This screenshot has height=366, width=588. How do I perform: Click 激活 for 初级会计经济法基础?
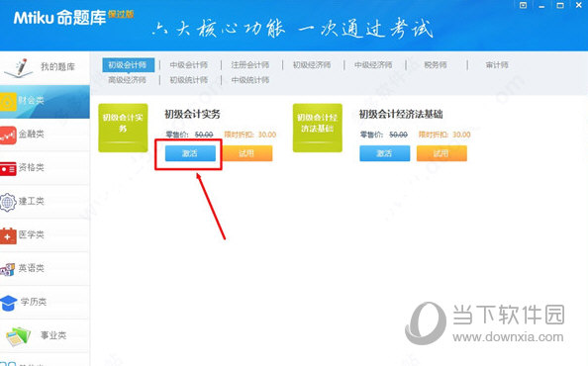384,153
